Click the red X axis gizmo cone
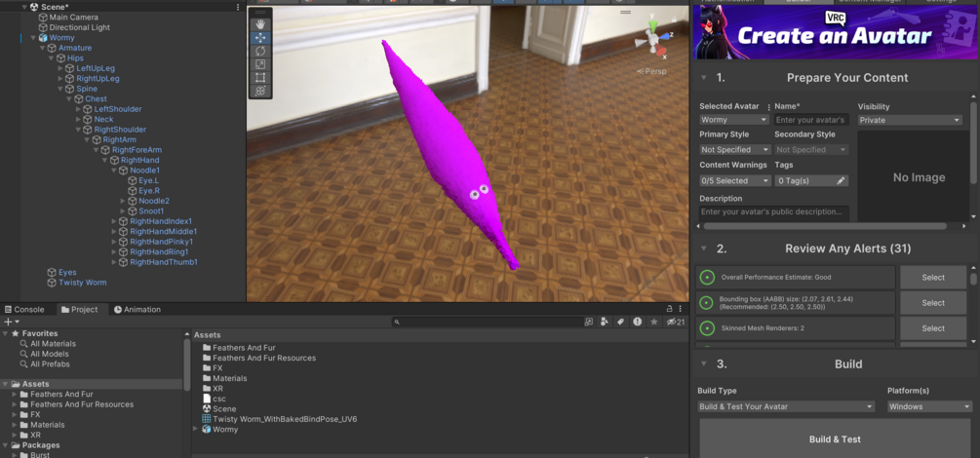 pyautogui.click(x=662, y=50)
